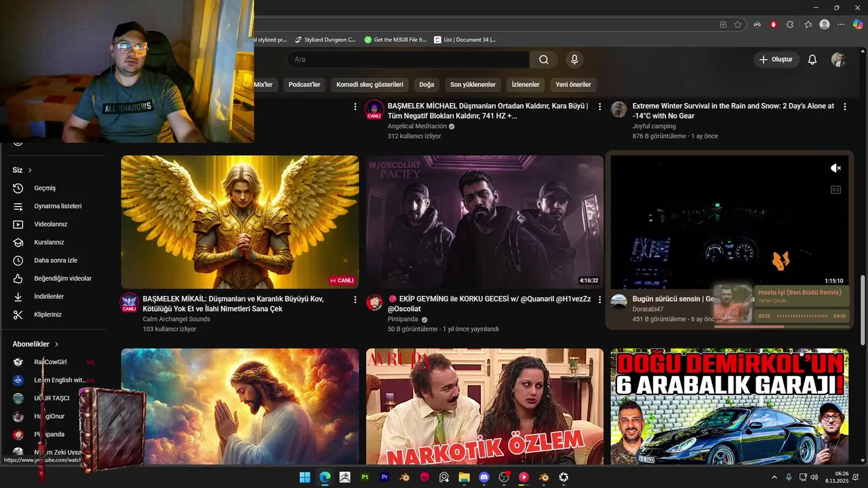Open Edge profile icon
This screenshot has height=488, width=868.
click(x=825, y=24)
